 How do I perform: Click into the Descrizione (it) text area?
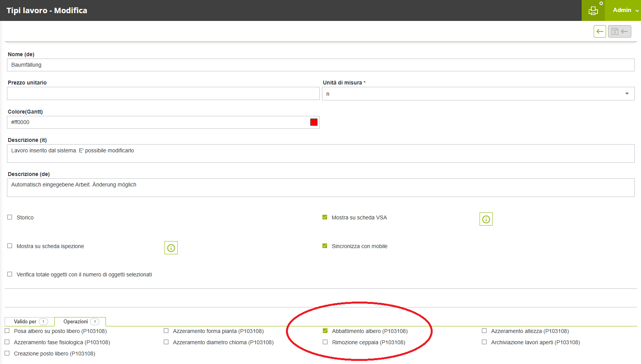tap(320, 154)
